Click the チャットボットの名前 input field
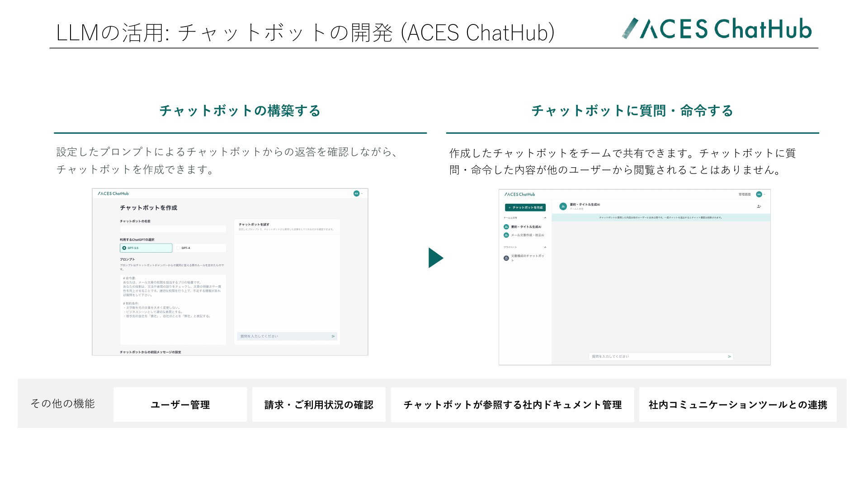 pyautogui.click(x=173, y=229)
